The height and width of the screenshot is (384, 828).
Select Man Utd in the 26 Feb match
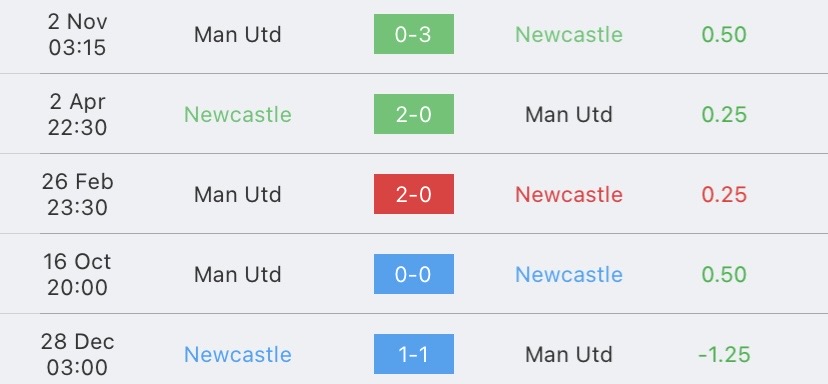tap(238, 194)
